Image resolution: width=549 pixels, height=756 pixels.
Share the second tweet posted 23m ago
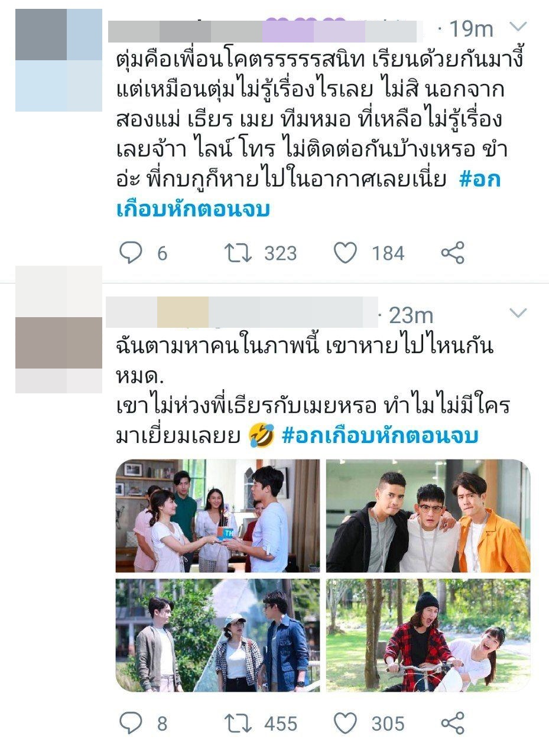[x=453, y=723]
